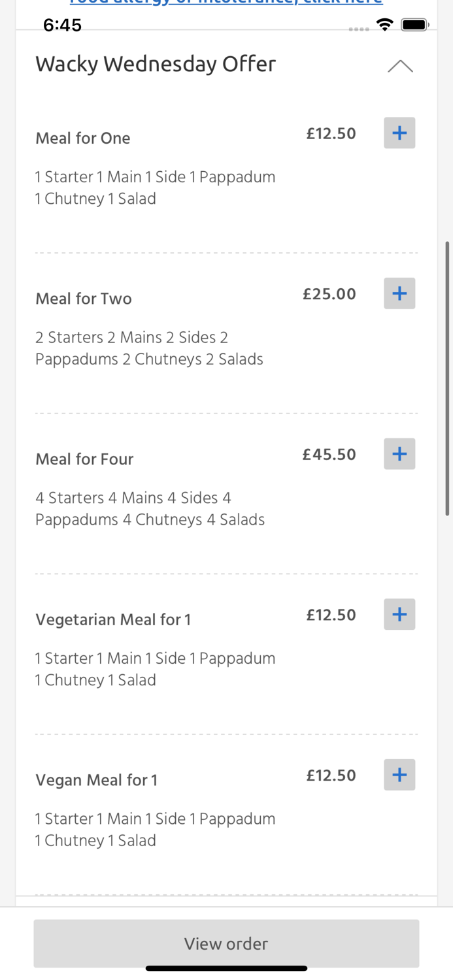Select the Meal for One menu item
This screenshot has width=453, height=980.
pyautogui.click(x=83, y=138)
